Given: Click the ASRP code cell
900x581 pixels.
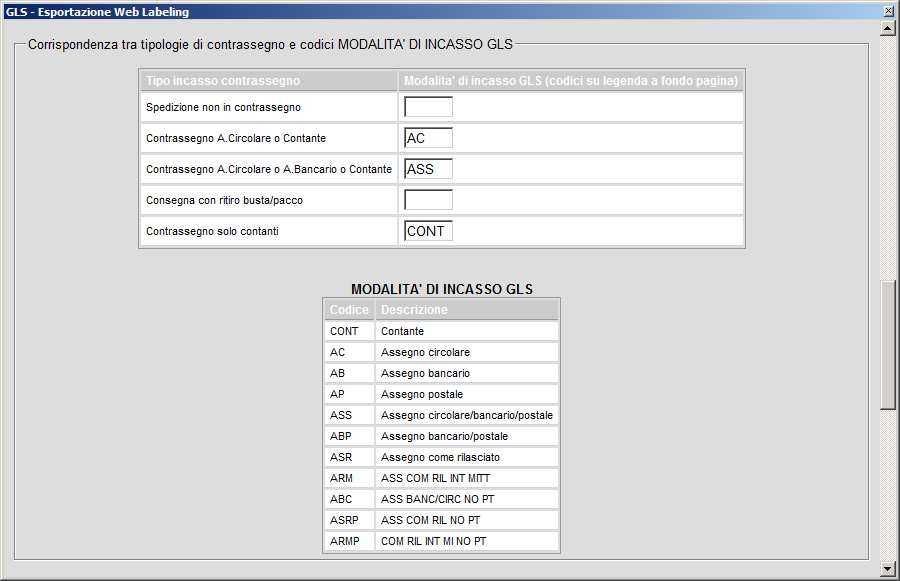Looking at the screenshot, I should pos(349,520).
